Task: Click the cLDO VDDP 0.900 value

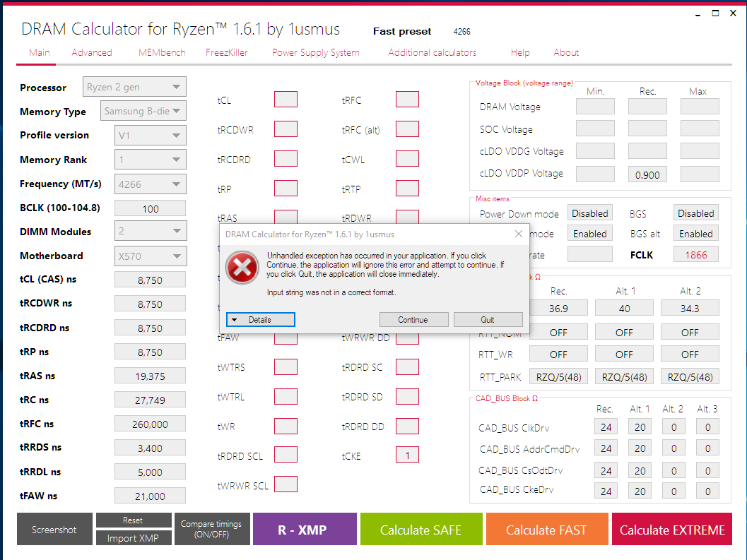Action: click(x=647, y=174)
